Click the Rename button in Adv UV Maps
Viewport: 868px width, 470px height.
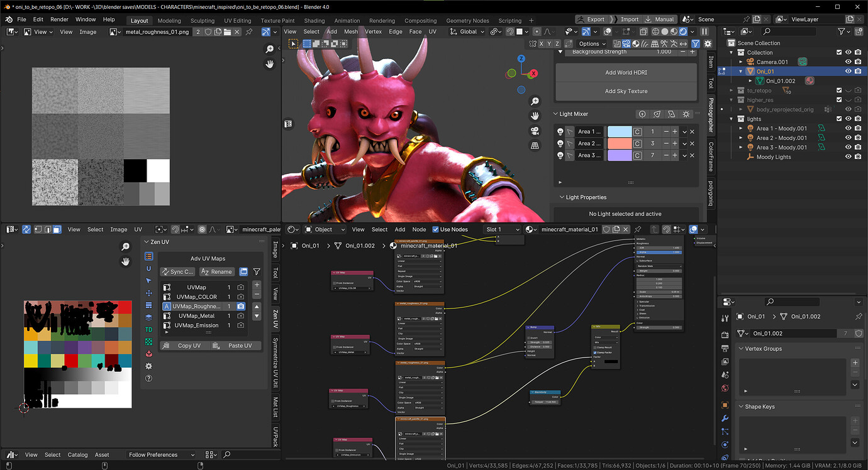pos(216,272)
